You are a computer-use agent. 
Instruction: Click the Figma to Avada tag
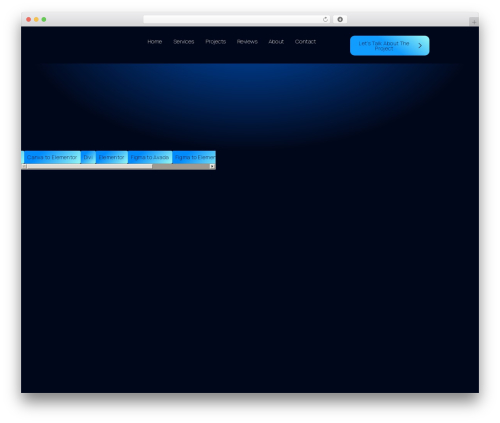pos(150,157)
